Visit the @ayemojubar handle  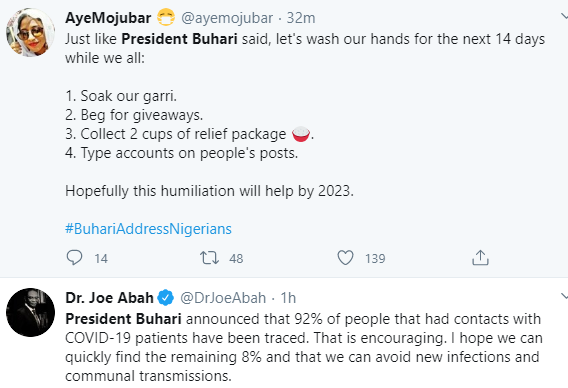227,18
